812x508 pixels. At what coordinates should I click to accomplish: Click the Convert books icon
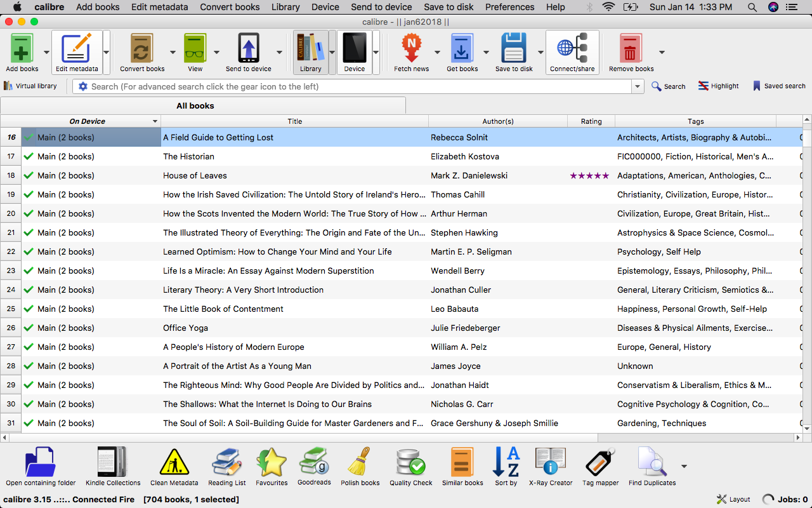pyautogui.click(x=142, y=50)
